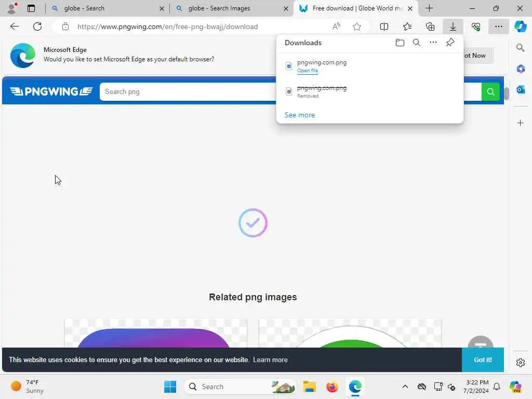Open notifications bell in taskbar
Screen dimensions: 532x399
point(497,387)
